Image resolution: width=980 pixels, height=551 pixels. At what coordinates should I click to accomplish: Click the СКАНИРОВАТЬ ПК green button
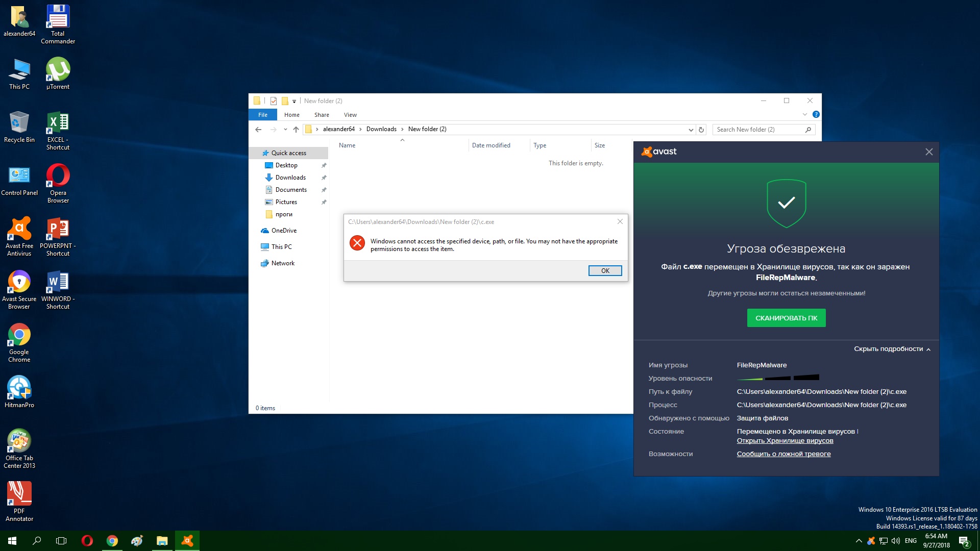click(786, 318)
